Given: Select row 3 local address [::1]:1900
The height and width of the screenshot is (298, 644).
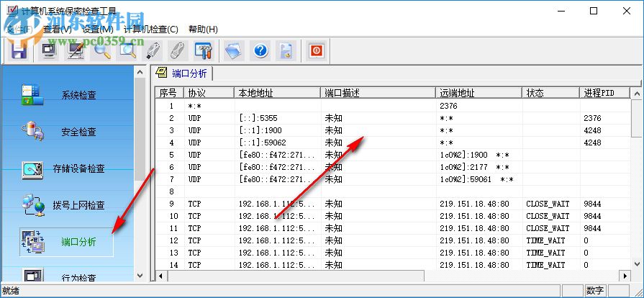Looking at the screenshot, I should (x=260, y=130).
